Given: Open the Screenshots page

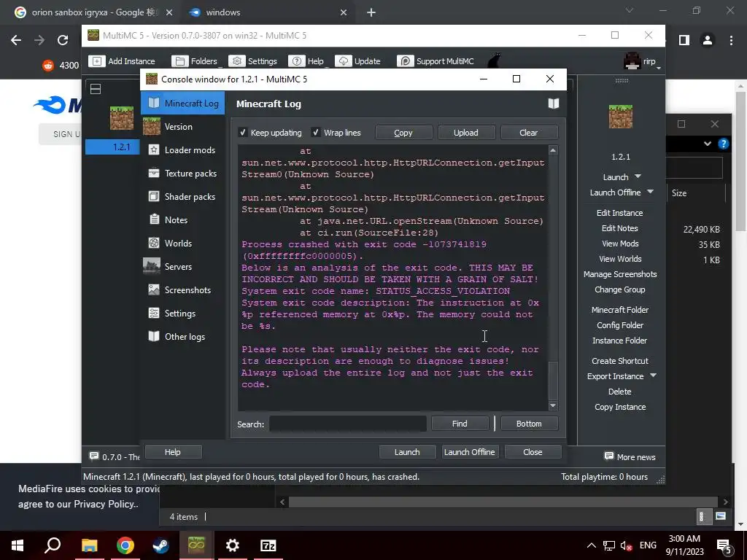Looking at the screenshot, I should [x=182, y=289].
